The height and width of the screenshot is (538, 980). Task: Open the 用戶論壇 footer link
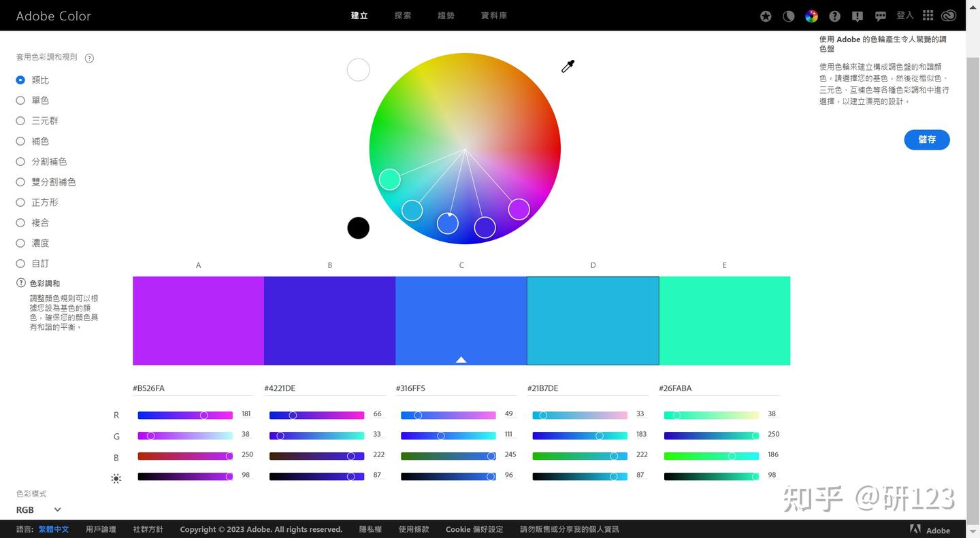point(101,529)
